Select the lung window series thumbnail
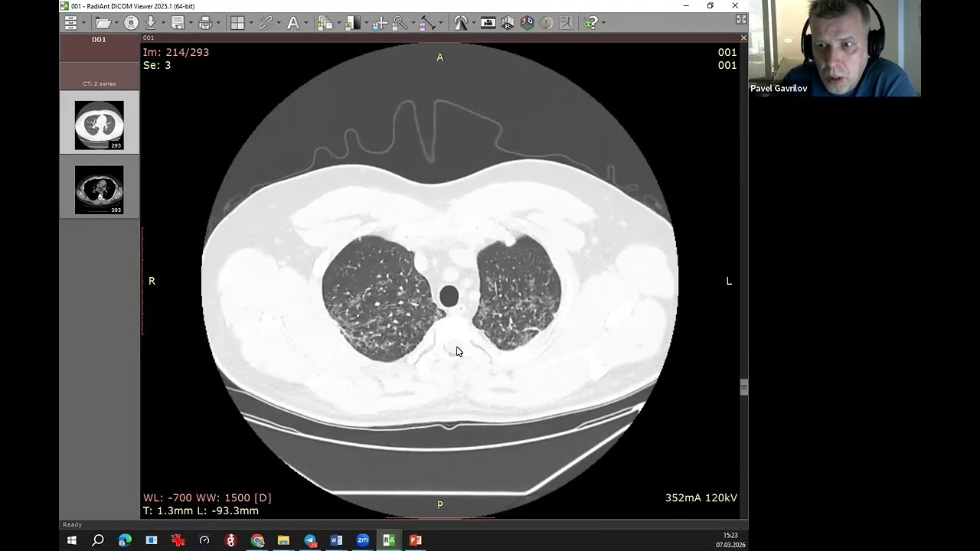Viewport: 980px width, 551px height. (100, 123)
